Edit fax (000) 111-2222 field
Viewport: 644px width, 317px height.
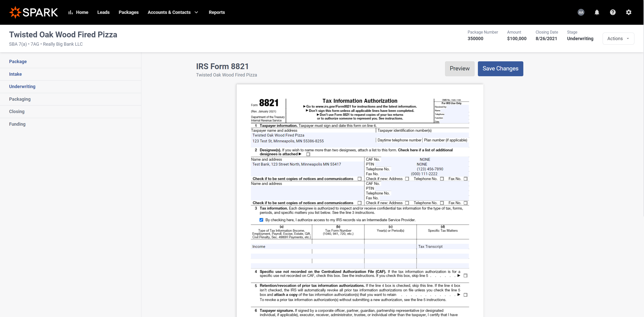pos(424,174)
